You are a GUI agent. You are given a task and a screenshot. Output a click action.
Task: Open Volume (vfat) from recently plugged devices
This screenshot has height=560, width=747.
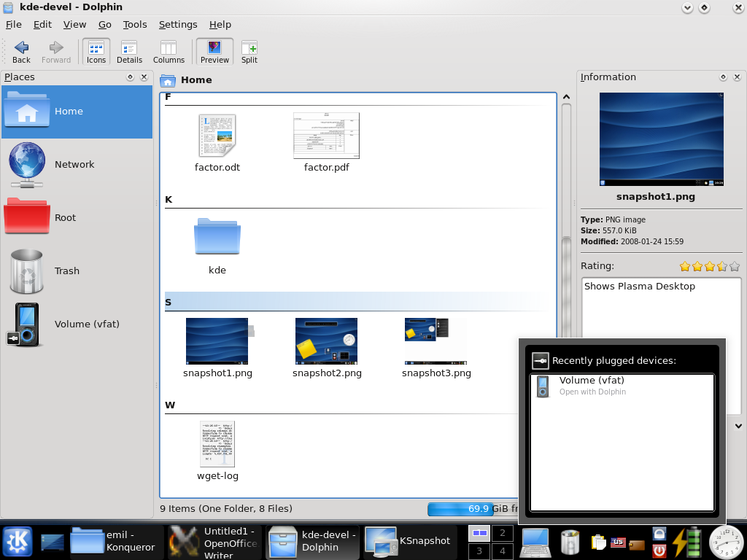tap(622, 386)
